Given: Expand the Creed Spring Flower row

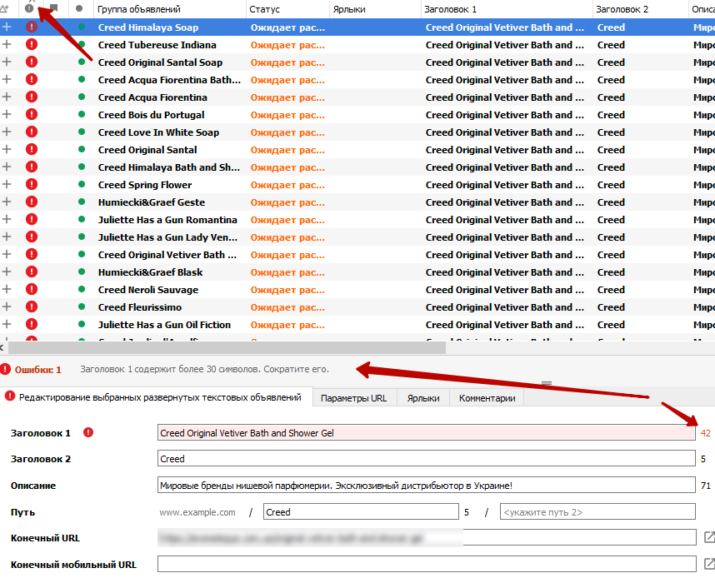Looking at the screenshot, I should point(7,185).
